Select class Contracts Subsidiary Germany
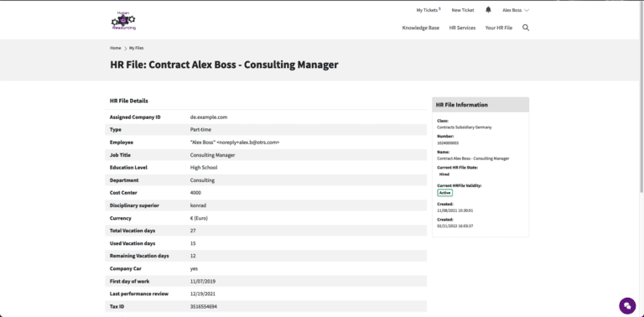The width and height of the screenshot is (644, 317). [x=465, y=127]
